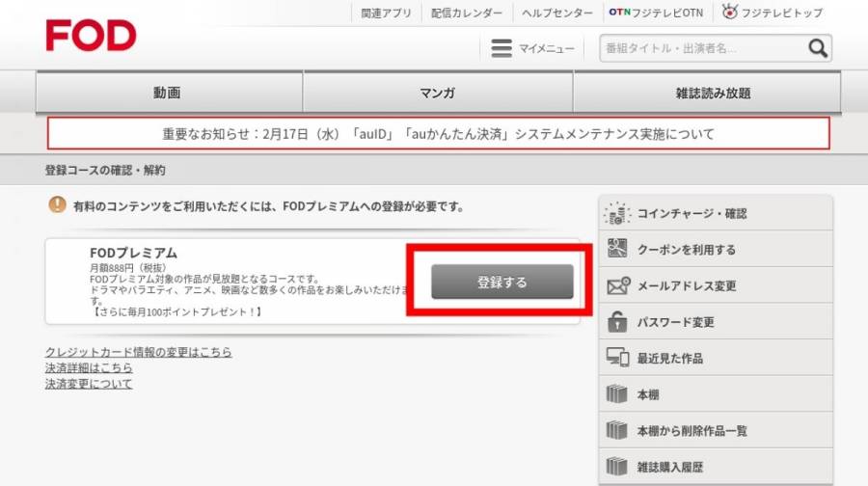Screen dimensions: 868x486
Task: Click the FOD logo
Action: tap(91, 36)
